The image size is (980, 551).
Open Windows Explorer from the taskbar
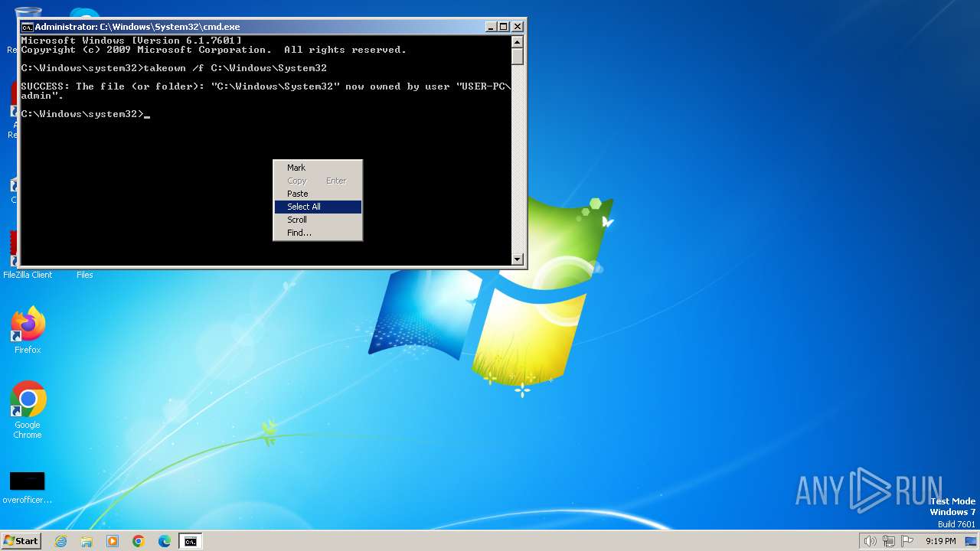point(87,541)
